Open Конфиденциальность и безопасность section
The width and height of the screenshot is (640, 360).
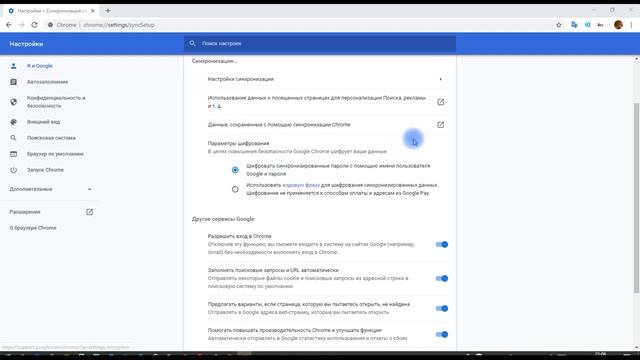tap(56, 102)
